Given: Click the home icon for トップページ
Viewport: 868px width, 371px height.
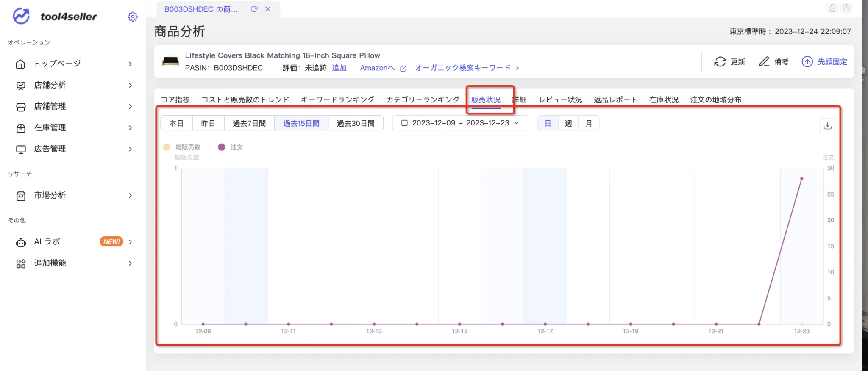Looking at the screenshot, I should tap(20, 64).
